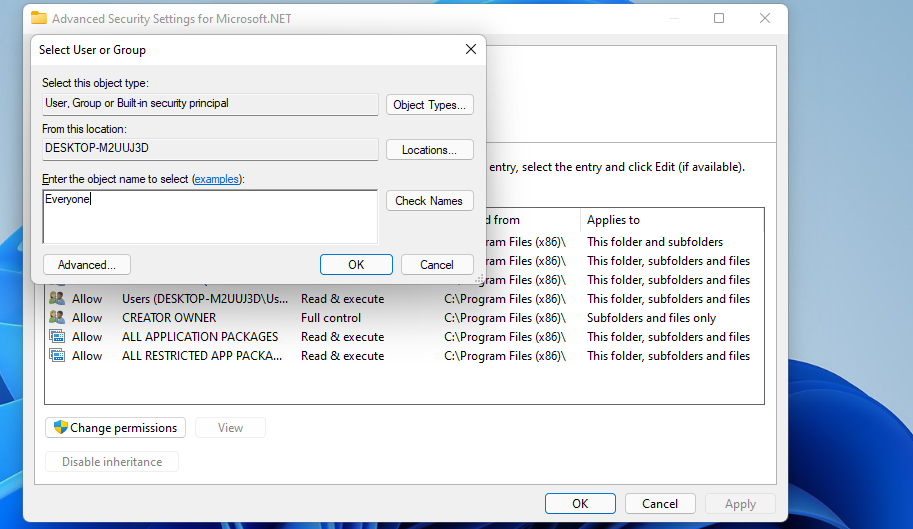Open the examples link
913x529 pixels.
(x=217, y=179)
